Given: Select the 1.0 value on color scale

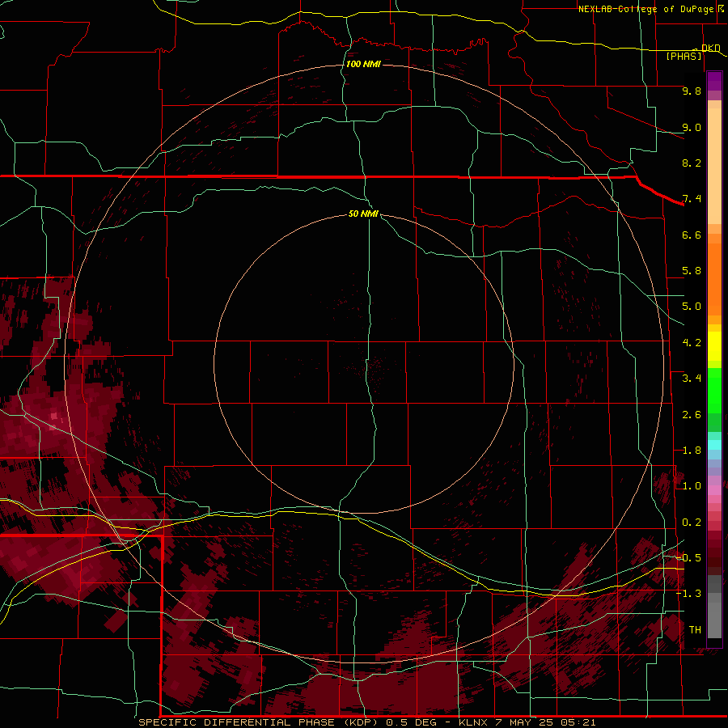Looking at the screenshot, I should pos(692,486).
